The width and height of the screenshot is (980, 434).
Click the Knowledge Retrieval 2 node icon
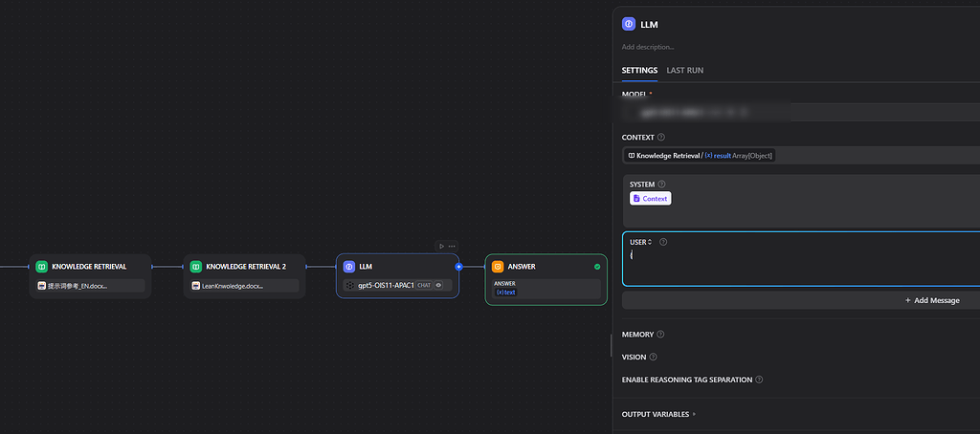tap(195, 267)
